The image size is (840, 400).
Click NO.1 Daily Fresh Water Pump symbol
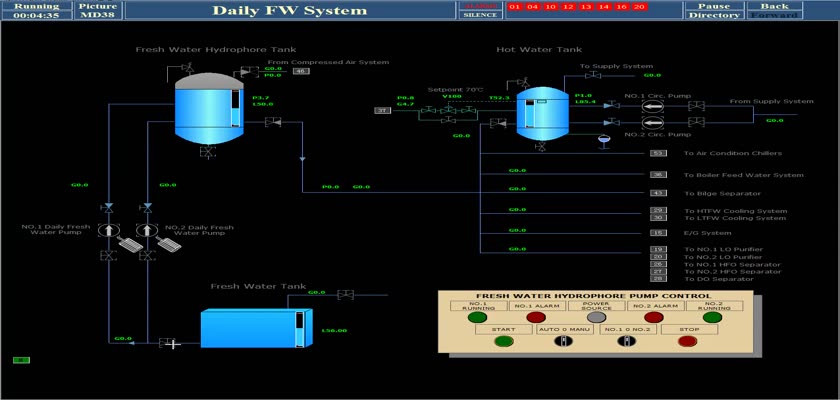click(108, 230)
